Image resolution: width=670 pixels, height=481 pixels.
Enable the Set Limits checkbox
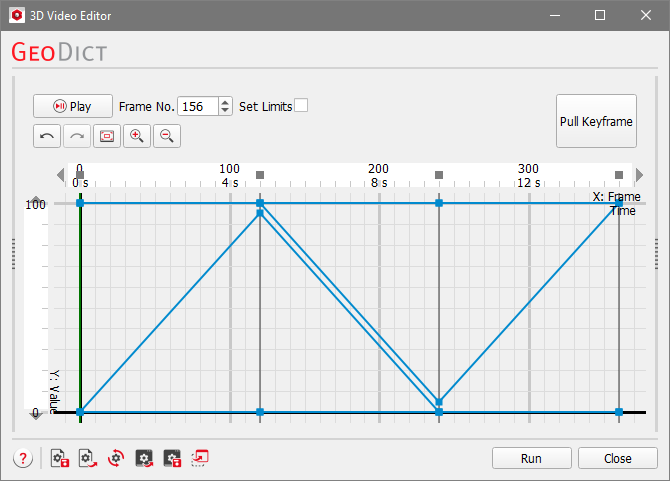pyautogui.click(x=301, y=106)
